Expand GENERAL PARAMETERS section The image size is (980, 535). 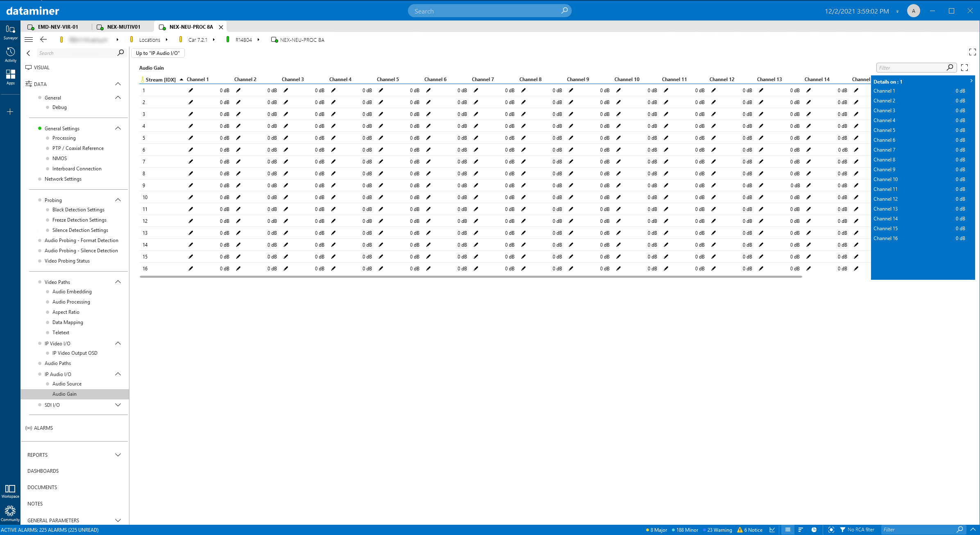tap(118, 520)
